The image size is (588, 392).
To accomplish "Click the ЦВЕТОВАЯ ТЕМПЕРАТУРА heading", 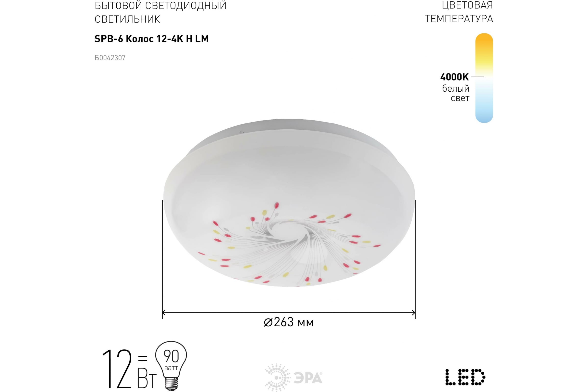I will 459,12.
